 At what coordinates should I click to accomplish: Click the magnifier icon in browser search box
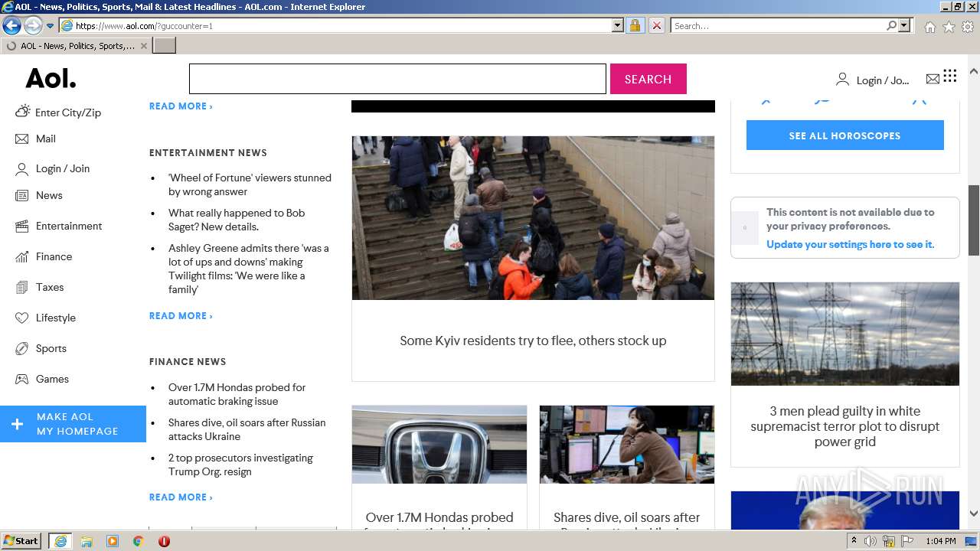[x=891, y=25]
